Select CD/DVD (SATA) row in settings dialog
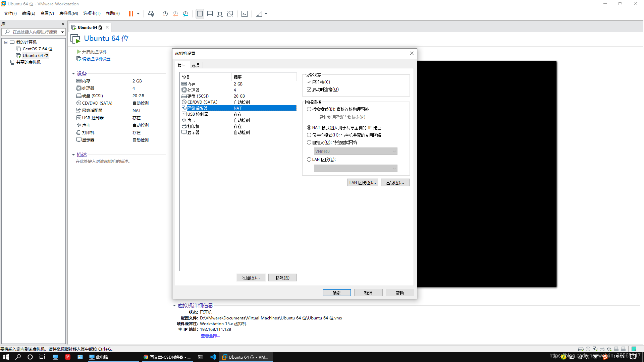The height and width of the screenshot is (362, 644). click(238, 102)
